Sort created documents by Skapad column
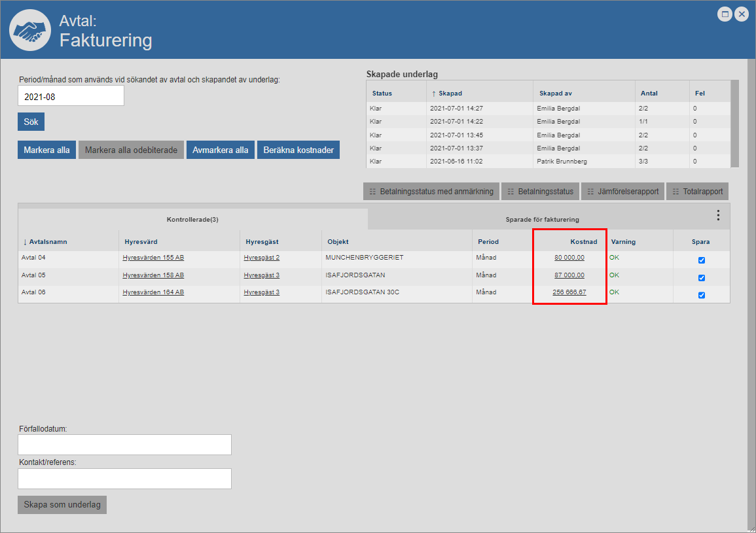 [450, 93]
